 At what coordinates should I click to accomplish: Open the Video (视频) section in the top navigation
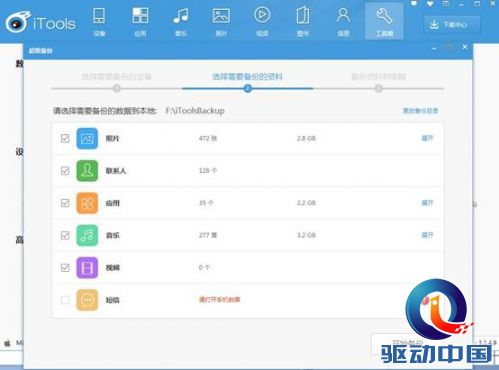(262, 21)
